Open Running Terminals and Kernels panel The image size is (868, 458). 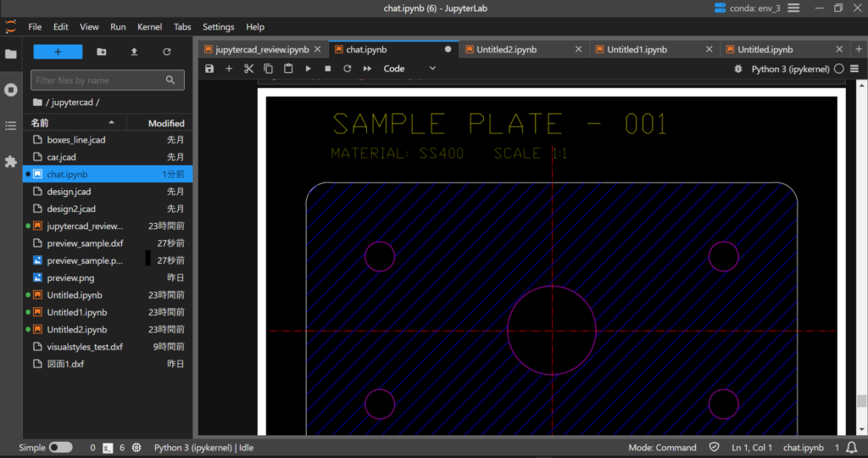coord(10,90)
